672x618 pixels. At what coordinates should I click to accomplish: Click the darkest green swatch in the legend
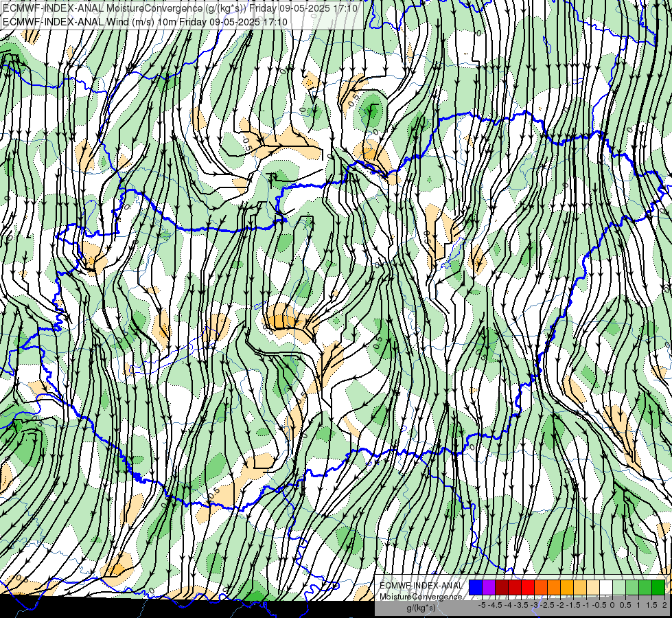coord(658,587)
